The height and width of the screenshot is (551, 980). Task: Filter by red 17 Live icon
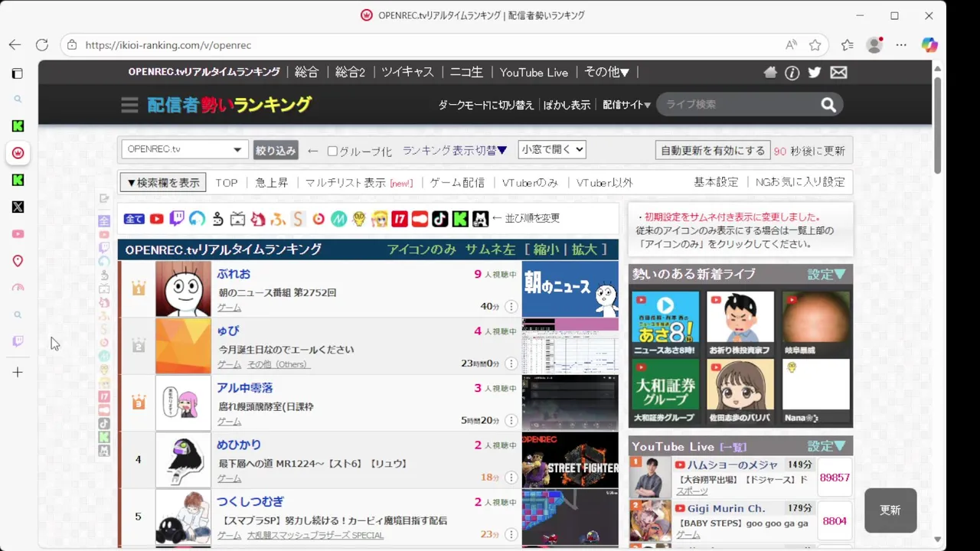399,219
